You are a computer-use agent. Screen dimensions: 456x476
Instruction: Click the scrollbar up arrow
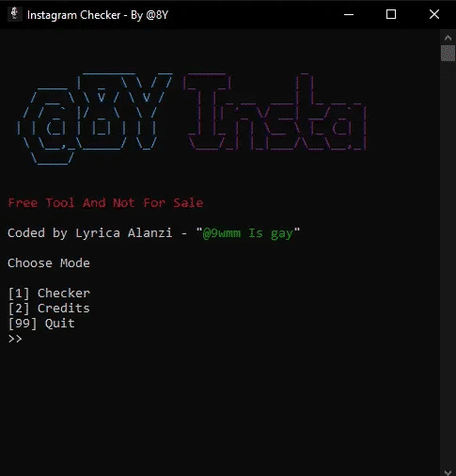tap(448, 38)
